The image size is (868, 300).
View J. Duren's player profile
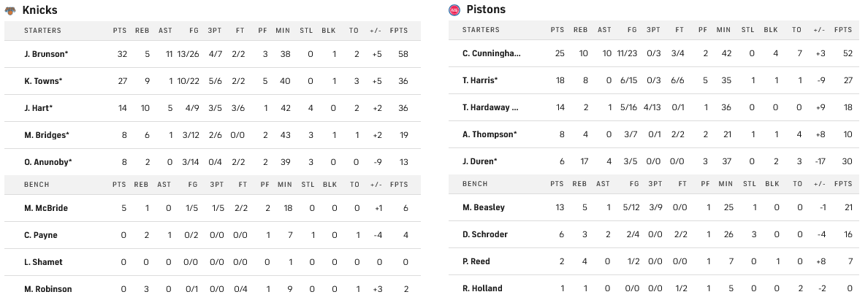pyautogui.click(x=479, y=161)
